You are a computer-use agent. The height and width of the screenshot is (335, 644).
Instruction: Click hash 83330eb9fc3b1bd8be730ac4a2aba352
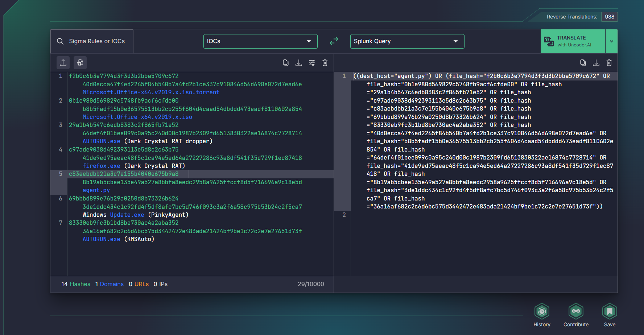click(x=124, y=223)
